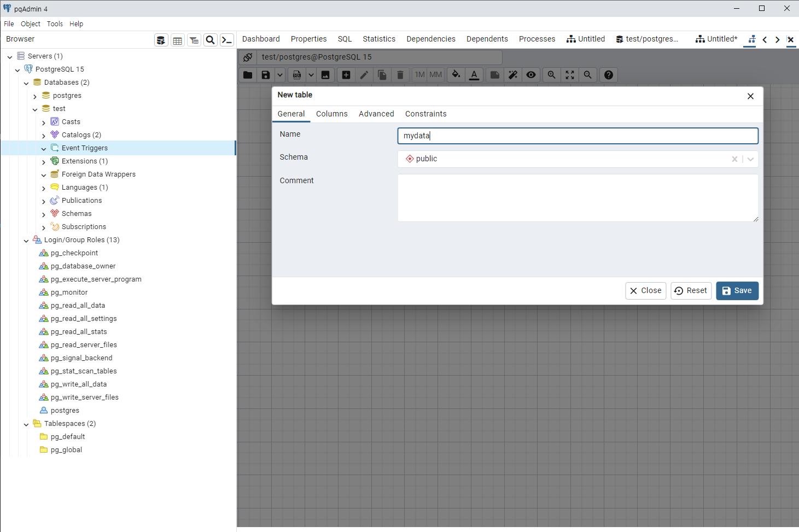Open the Object menu

click(x=31, y=24)
